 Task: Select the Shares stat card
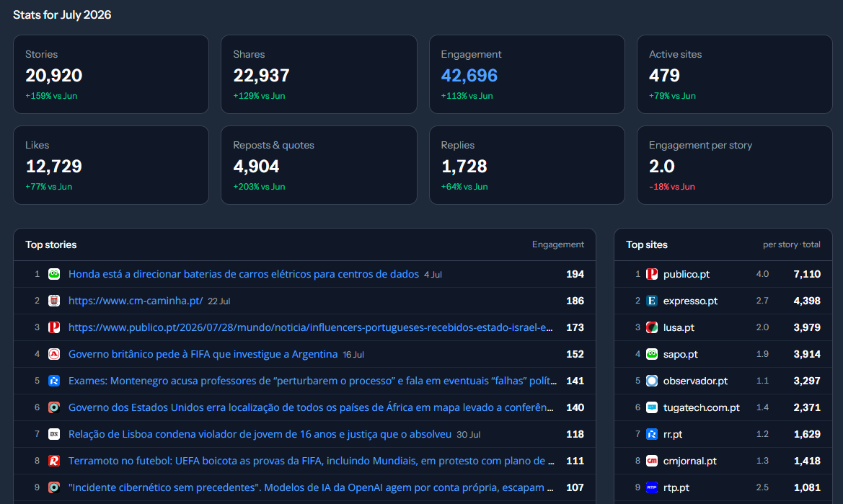319,74
